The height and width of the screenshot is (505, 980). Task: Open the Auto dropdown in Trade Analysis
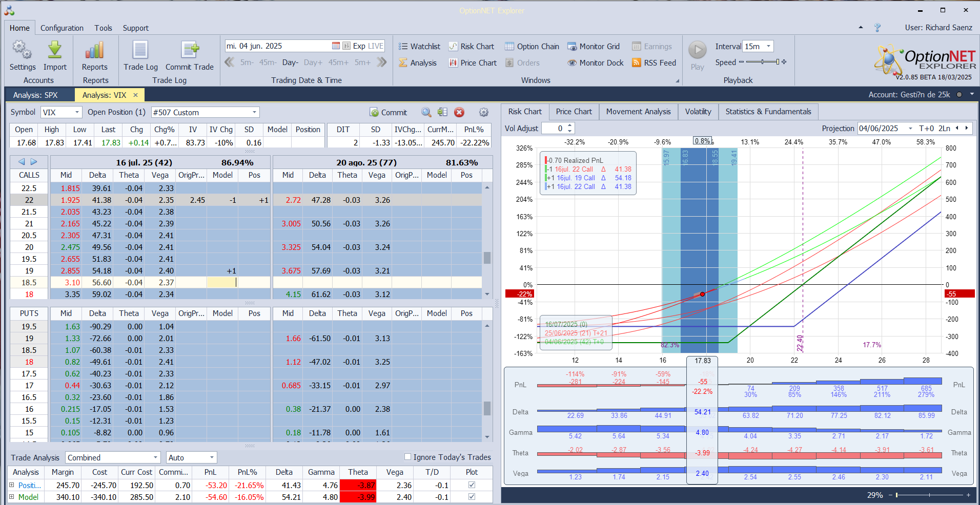pos(212,457)
